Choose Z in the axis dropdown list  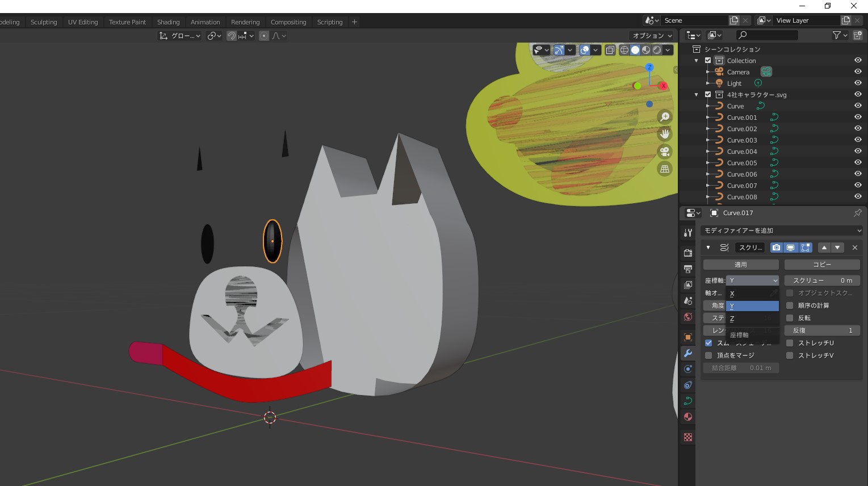pyautogui.click(x=752, y=319)
